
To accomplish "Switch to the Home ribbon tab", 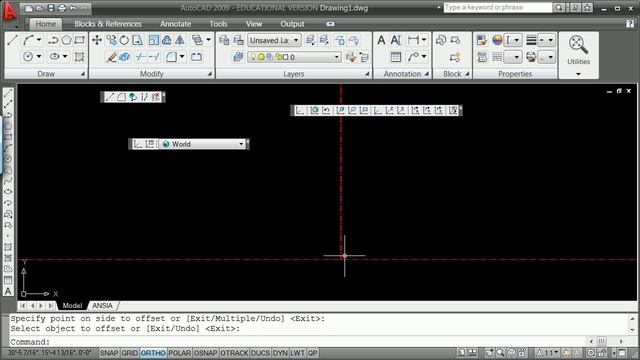I will pyautogui.click(x=45, y=24).
